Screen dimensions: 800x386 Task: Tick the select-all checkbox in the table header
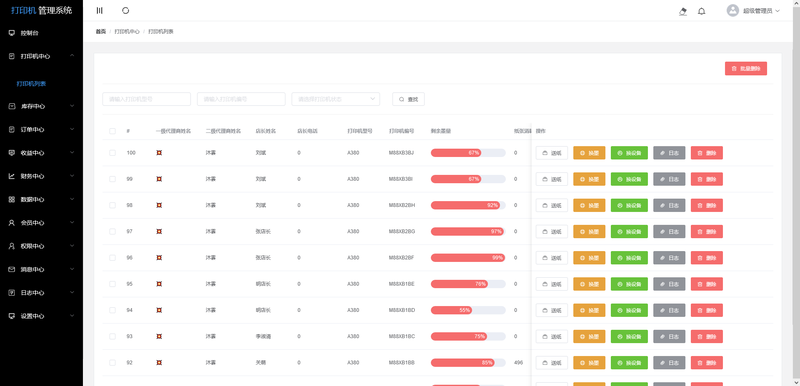click(112, 131)
